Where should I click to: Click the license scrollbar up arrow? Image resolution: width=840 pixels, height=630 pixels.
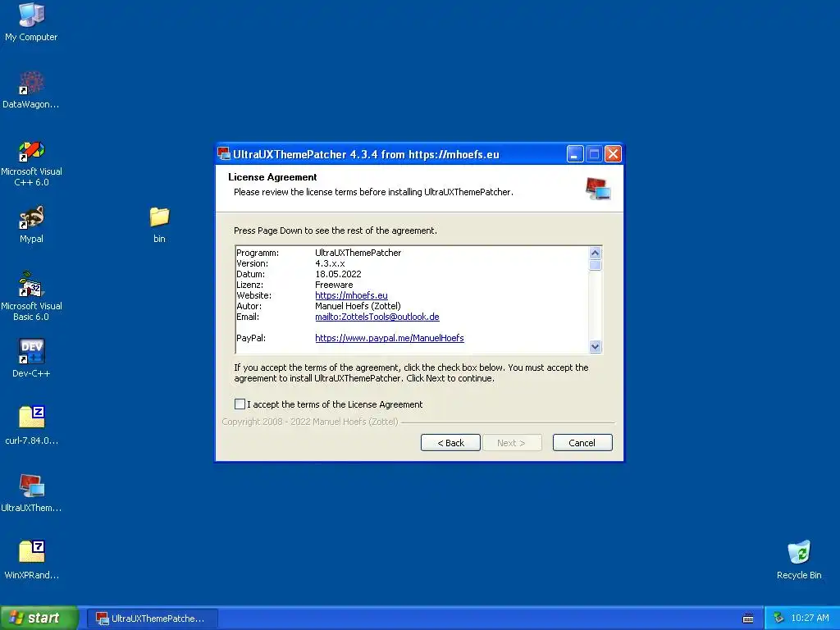595,253
